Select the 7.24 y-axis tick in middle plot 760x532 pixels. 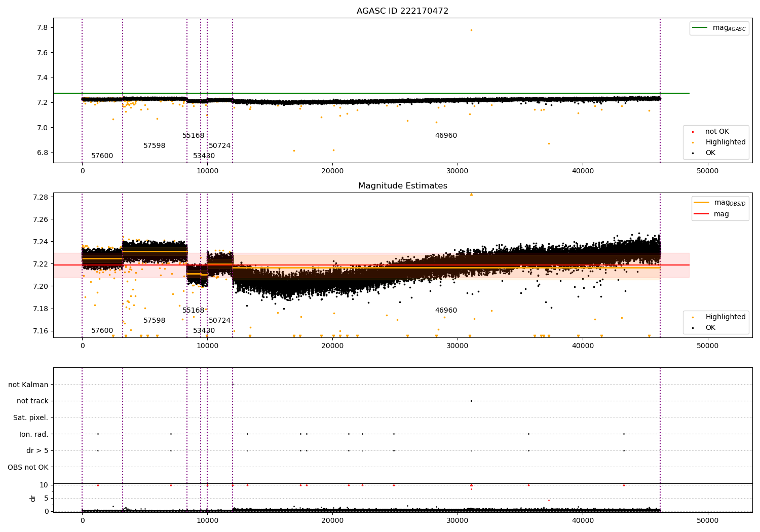pyautogui.click(x=41, y=242)
